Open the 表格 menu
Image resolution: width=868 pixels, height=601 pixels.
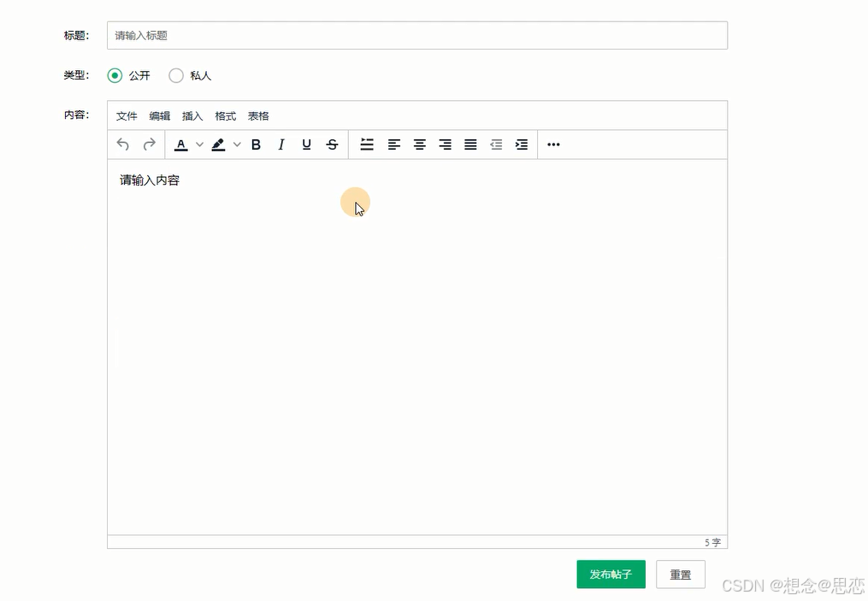[258, 115]
